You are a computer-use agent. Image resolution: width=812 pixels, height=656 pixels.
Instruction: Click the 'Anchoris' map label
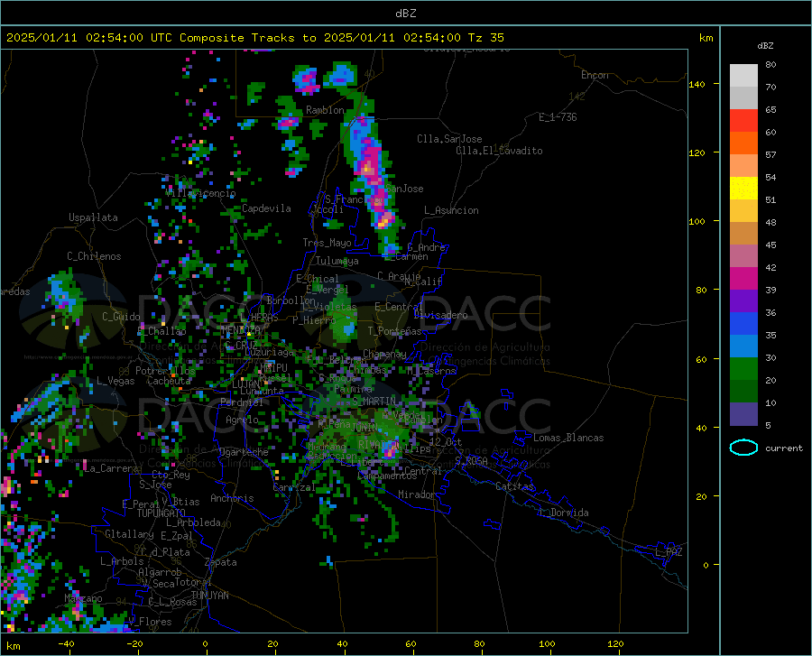pos(232,498)
